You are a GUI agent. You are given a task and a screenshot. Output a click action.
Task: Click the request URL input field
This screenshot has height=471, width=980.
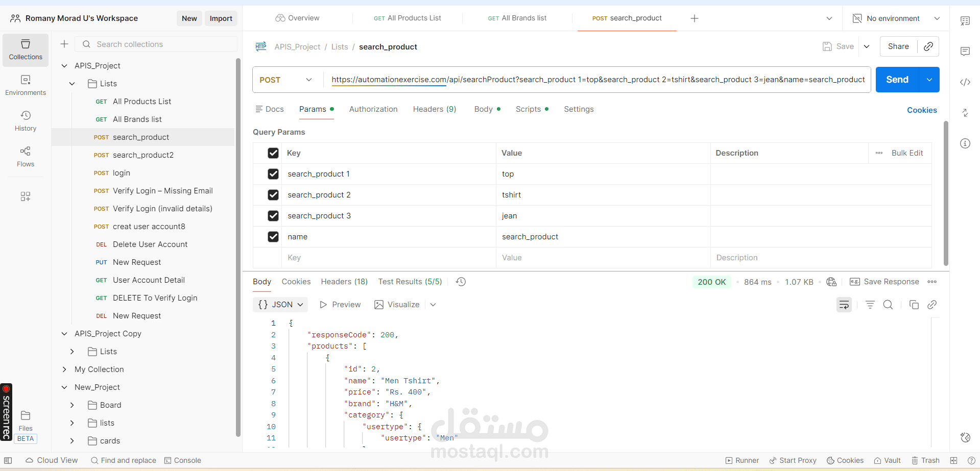597,80
